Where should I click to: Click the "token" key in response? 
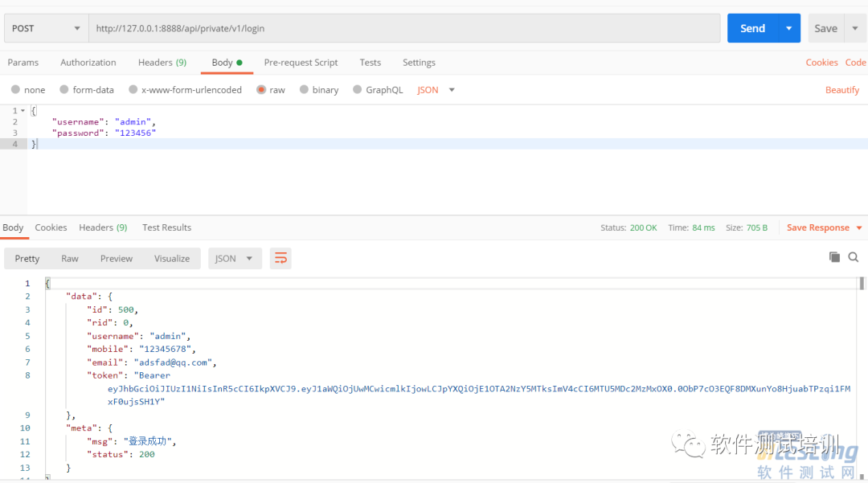click(105, 375)
